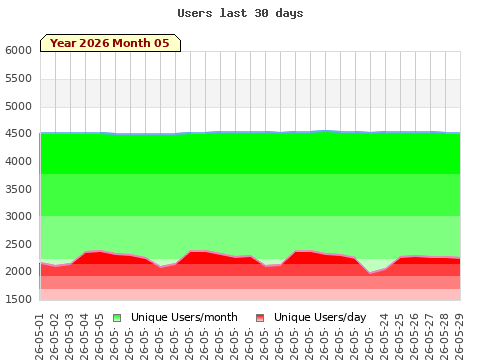The image size is (480, 360).
Task: Click the 26-05-25 date label on x-axis
Action: click(x=399, y=337)
